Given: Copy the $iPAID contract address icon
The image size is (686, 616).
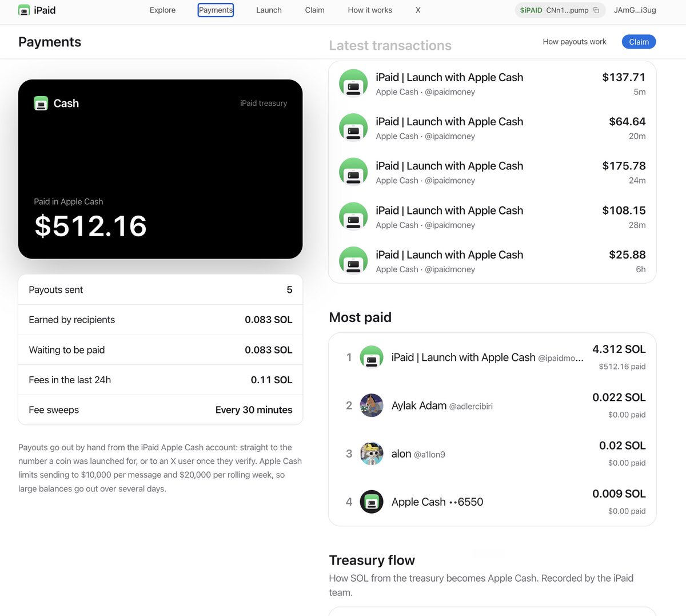Looking at the screenshot, I should click(x=596, y=10).
